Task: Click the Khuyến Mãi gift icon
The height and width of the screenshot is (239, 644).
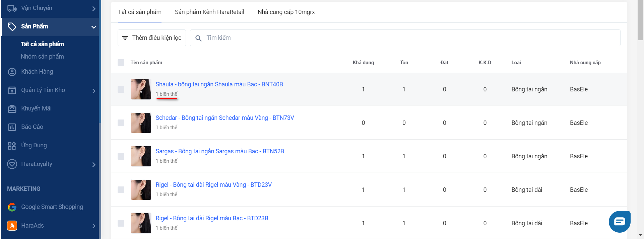Action: (x=12, y=109)
